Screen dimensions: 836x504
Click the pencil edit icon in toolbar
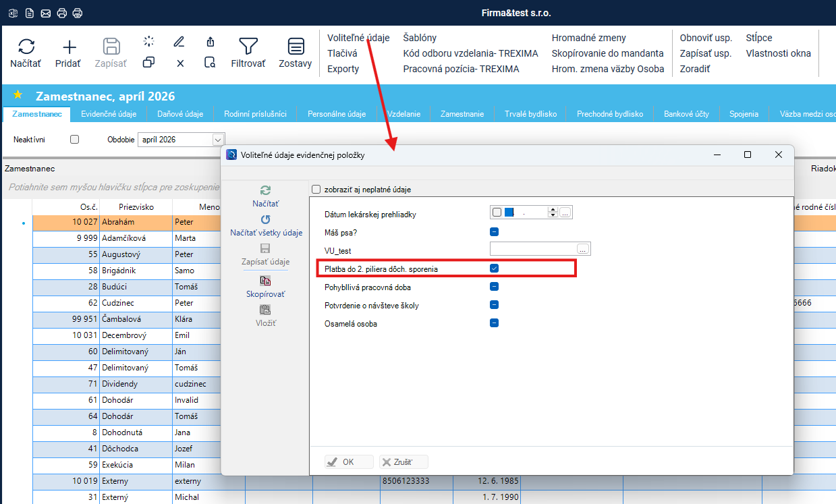(179, 41)
